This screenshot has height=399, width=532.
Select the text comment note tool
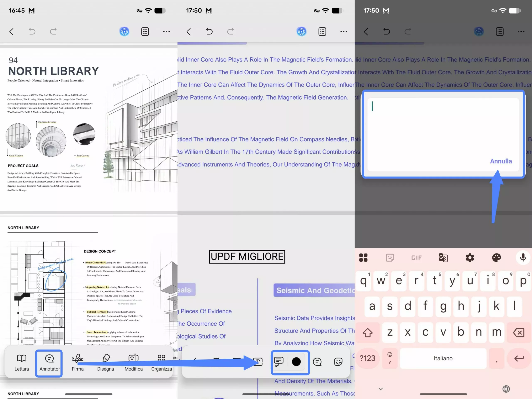point(279,361)
